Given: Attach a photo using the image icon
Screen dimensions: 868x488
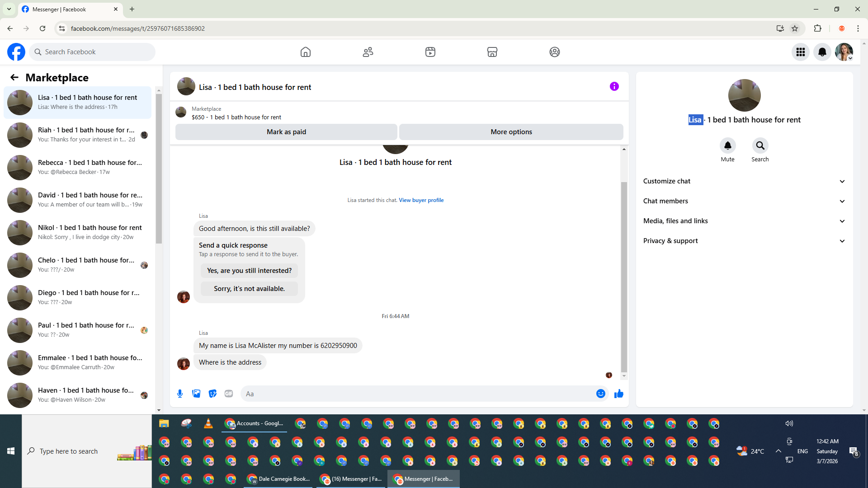Looking at the screenshot, I should pyautogui.click(x=196, y=394).
